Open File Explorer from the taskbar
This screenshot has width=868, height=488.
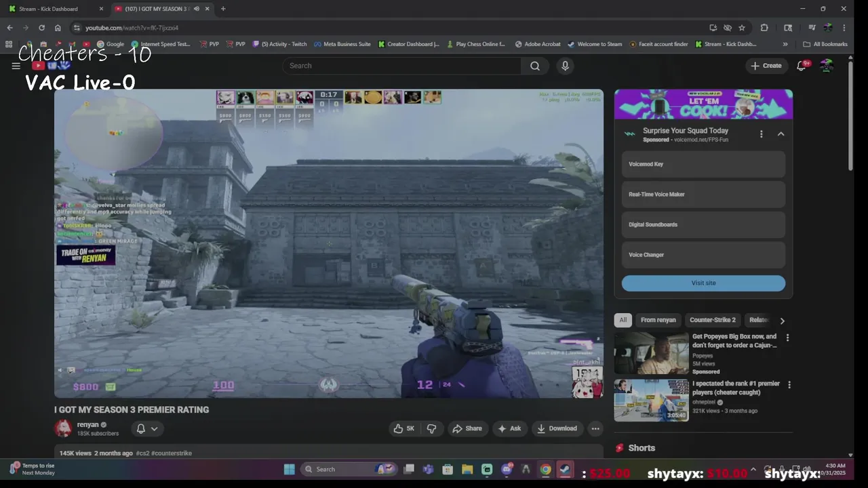point(467,469)
